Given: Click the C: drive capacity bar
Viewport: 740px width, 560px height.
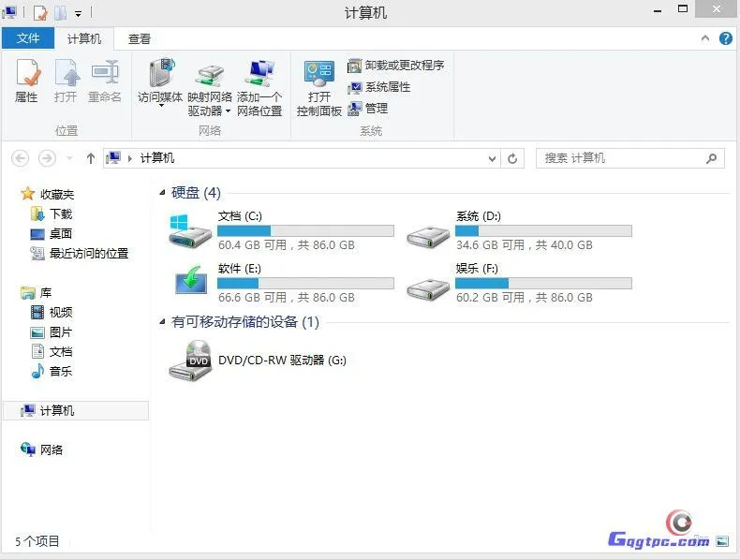Looking at the screenshot, I should point(305,230).
